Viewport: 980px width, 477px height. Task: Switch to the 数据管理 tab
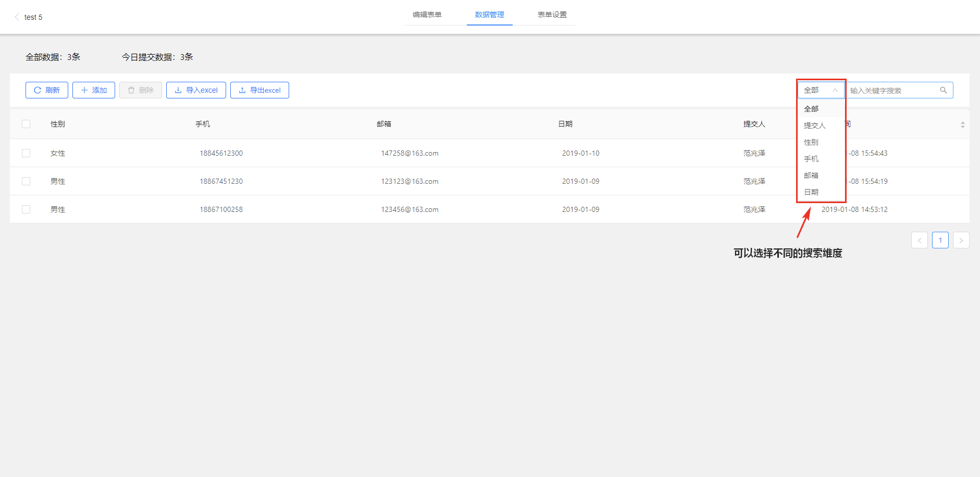(489, 15)
